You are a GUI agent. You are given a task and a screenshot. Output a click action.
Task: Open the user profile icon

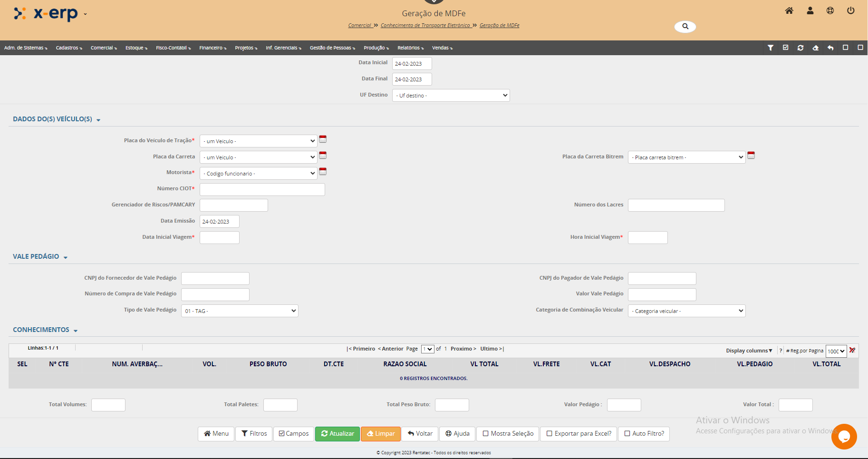coord(810,10)
